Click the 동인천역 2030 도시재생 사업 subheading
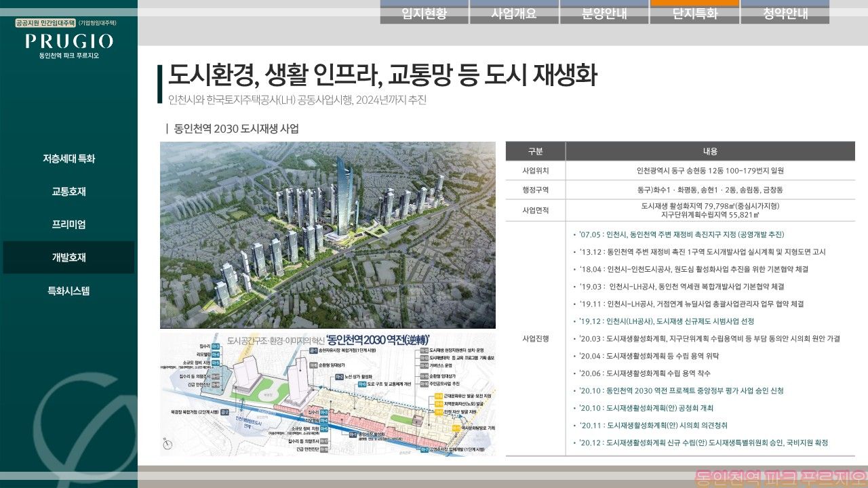This screenshot has width=868, height=488. click(236, 129)
